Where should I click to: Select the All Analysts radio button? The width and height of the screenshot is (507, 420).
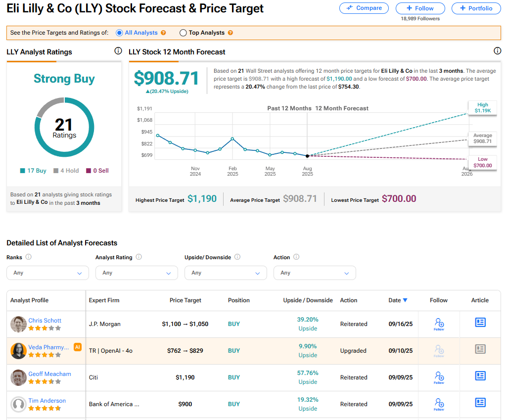point(119,33)
